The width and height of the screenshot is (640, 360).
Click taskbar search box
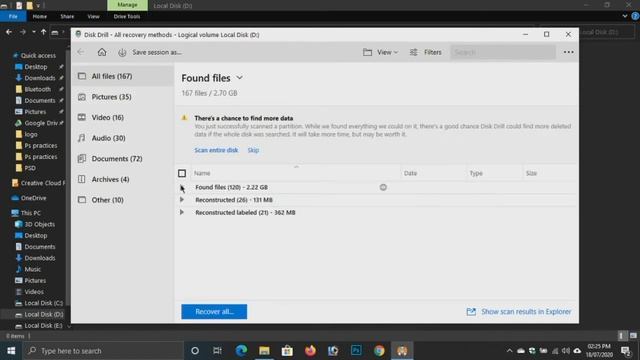tap(103, 351)
